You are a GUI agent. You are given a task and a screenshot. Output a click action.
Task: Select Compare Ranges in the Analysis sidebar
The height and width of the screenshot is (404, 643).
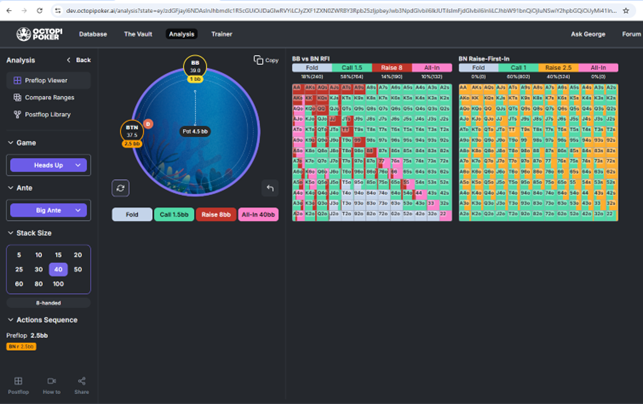(48, 97)
